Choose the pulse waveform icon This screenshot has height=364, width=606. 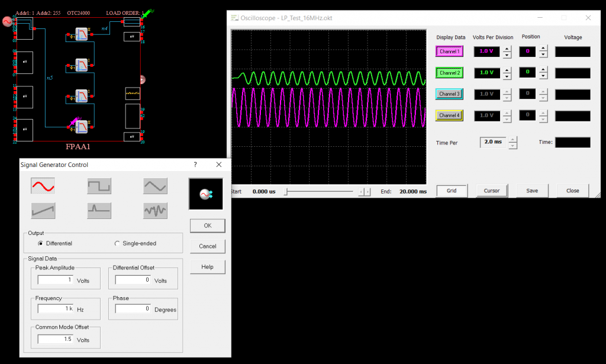[x=99, y=210]
